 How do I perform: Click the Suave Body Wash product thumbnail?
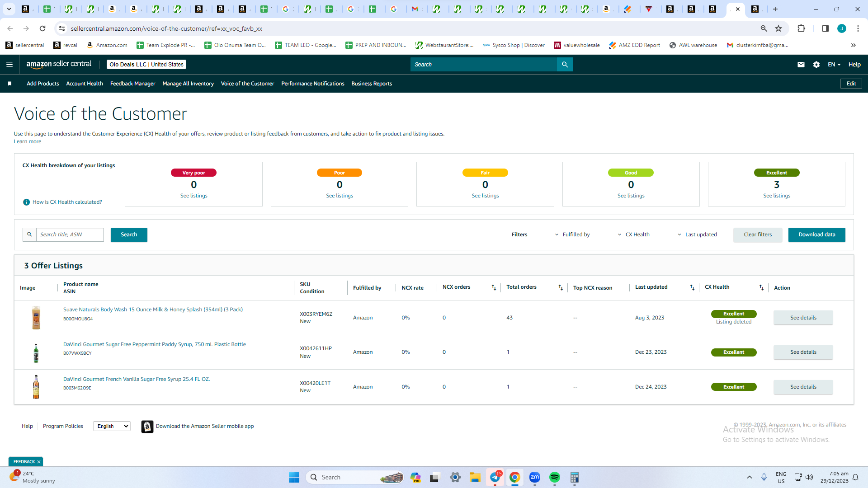pyautogui.click(x=36, y=318)
